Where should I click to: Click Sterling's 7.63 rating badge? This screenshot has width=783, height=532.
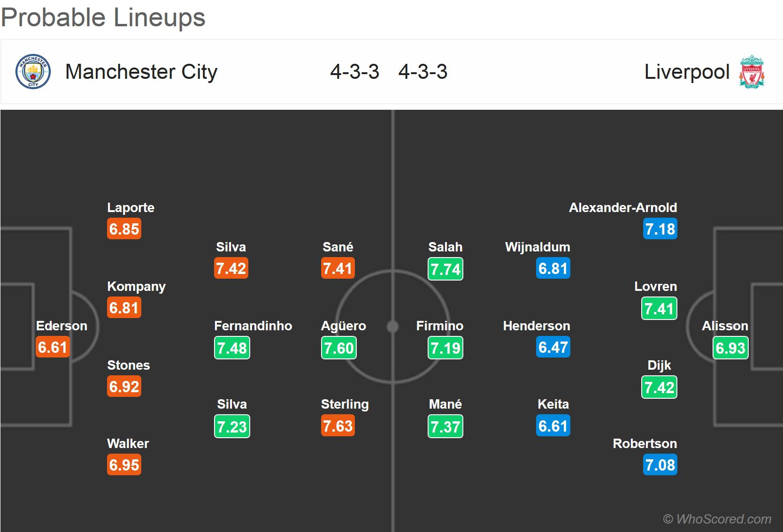coord(338,426)
